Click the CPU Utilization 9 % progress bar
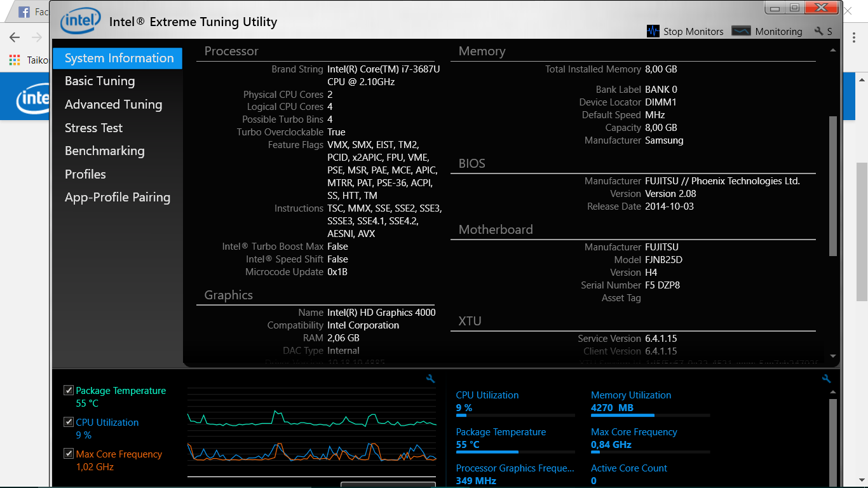 pos(515,416)
